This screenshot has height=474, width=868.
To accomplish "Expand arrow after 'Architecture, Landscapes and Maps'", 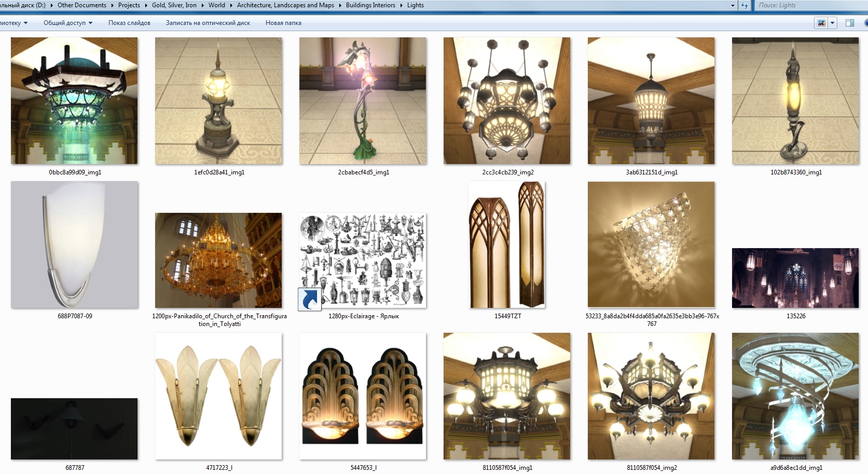I will 340,5.
